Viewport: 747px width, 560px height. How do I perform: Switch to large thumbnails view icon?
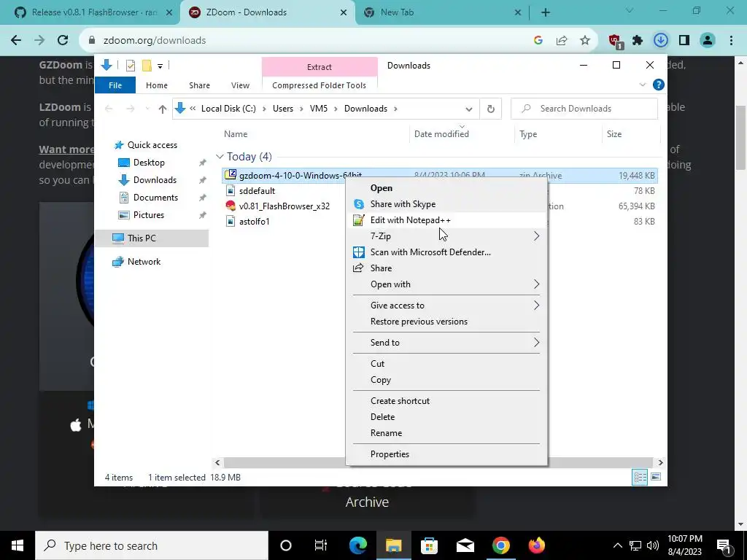click(x=656, y=477)
